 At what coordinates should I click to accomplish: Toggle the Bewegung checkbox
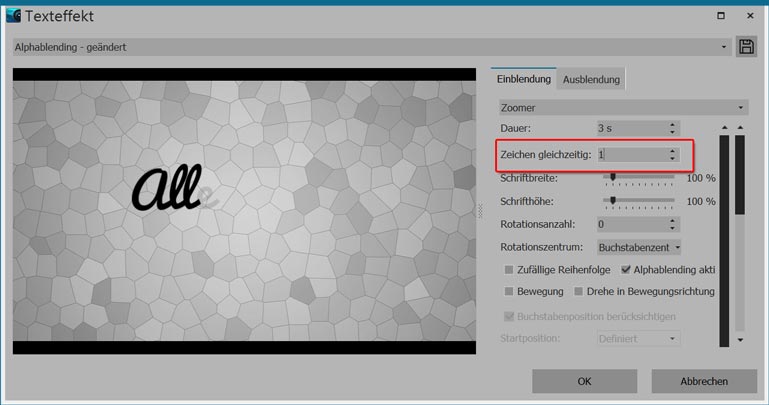(x=509, y=292)
